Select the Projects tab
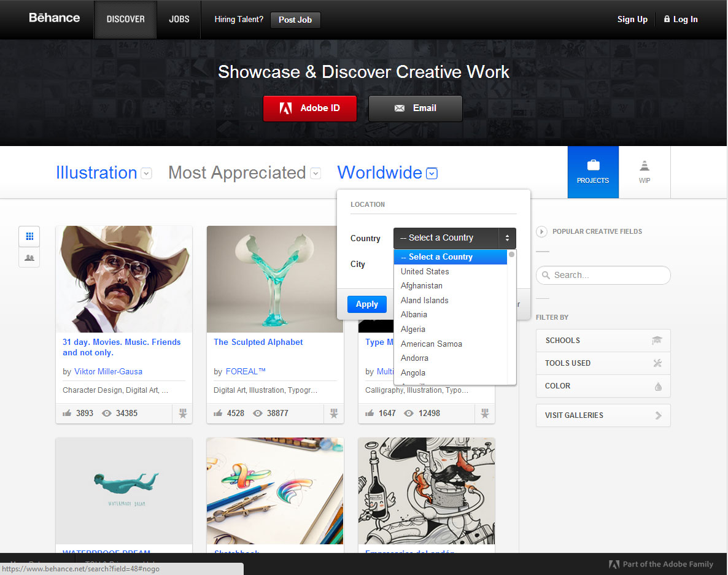728x575 pixels. [593, 172]
